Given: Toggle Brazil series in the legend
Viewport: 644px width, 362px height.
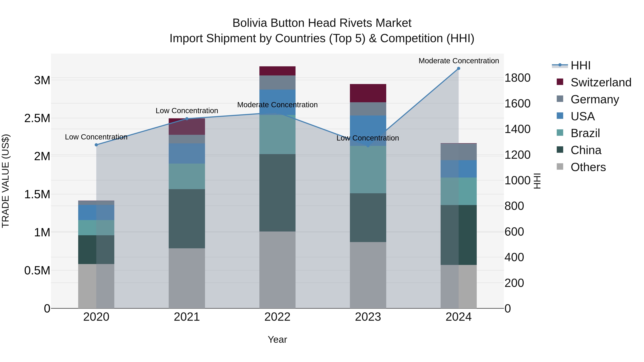Looking at the screenshot, I should coord(578,133).
